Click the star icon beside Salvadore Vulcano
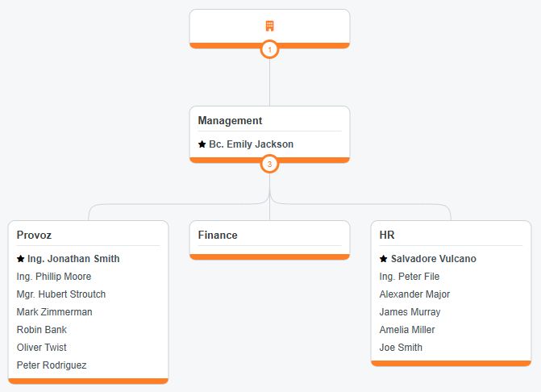The width and height of the screenshot is (541, 392). click(x=383, y=259)
